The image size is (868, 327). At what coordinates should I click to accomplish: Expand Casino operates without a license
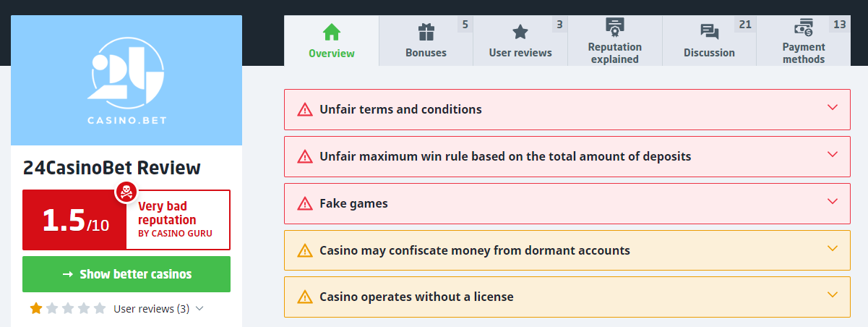point(567,297)
